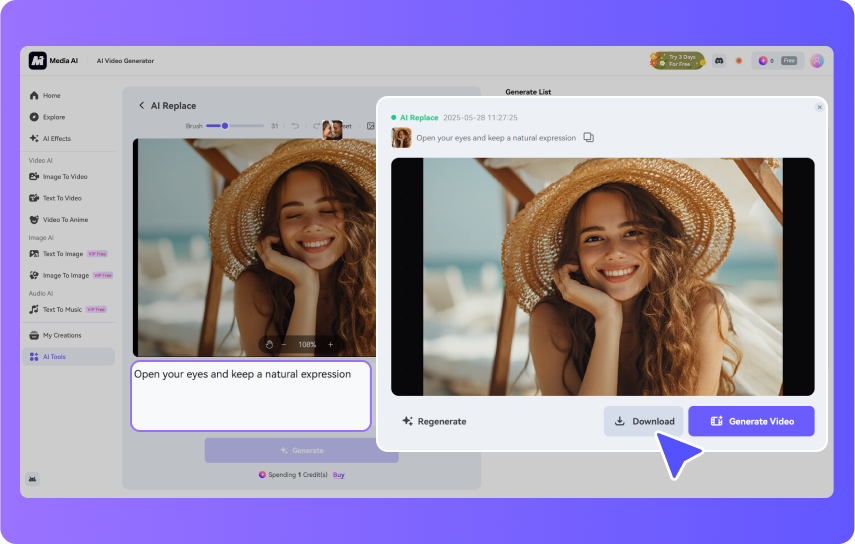Click the cat icon at sidebar bottom
Viewport: 855px width, 544px height.
pyautogui.click(x=32, y=479)
